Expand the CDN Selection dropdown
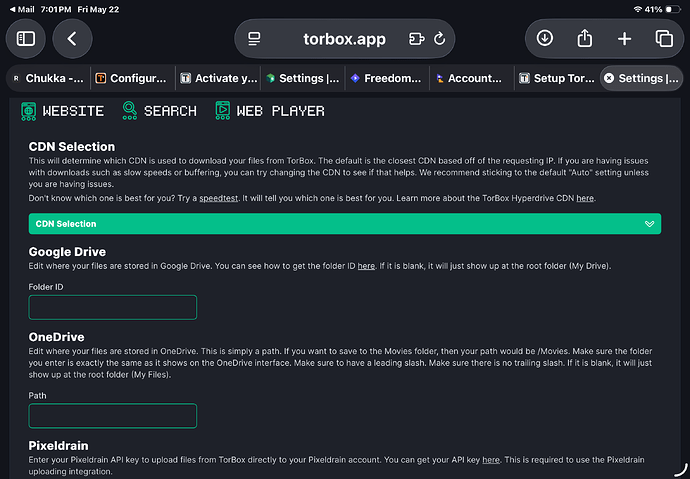 coord(345,224)
